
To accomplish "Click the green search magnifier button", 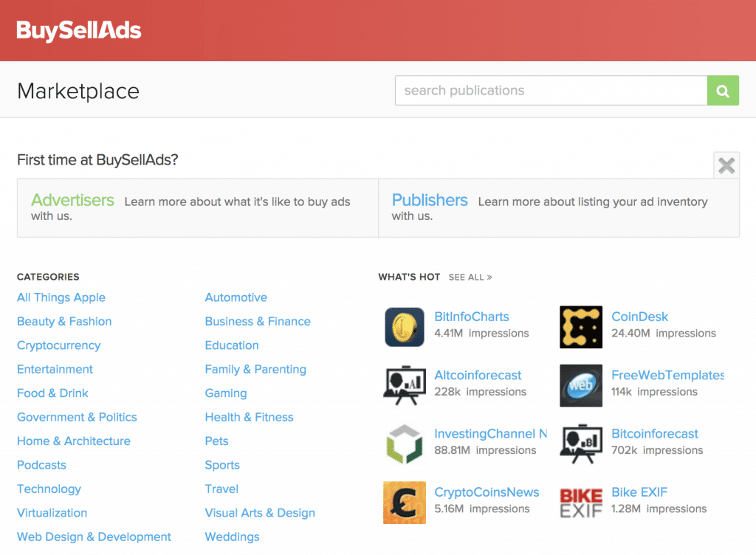I will click(723, 91).
